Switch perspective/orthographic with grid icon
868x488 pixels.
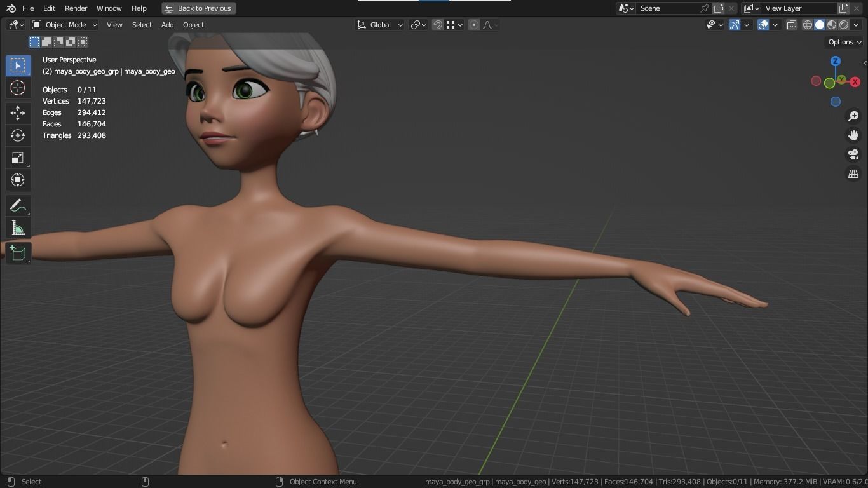(853, 173)
